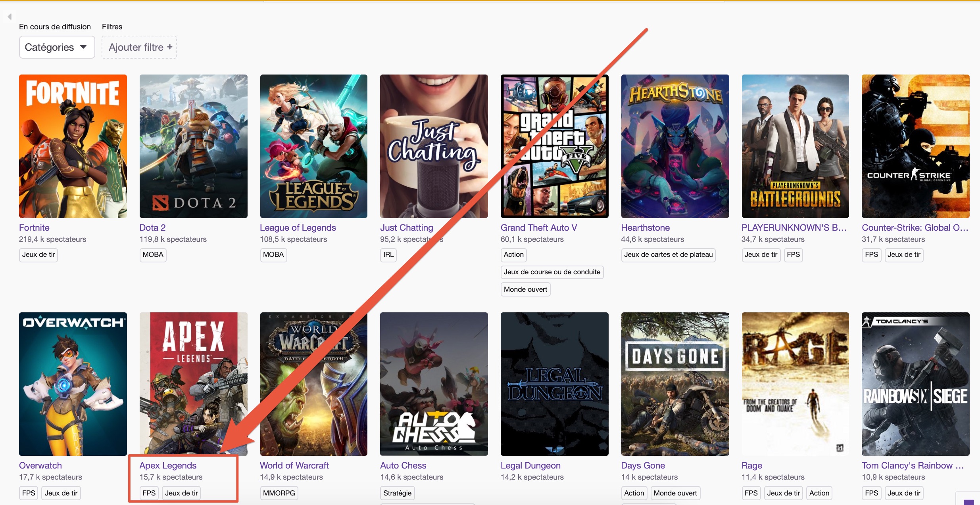The image size is (980, 505).
Task: Select the MMORPG tag under World of Warcraft
Action: coord(279,493)
